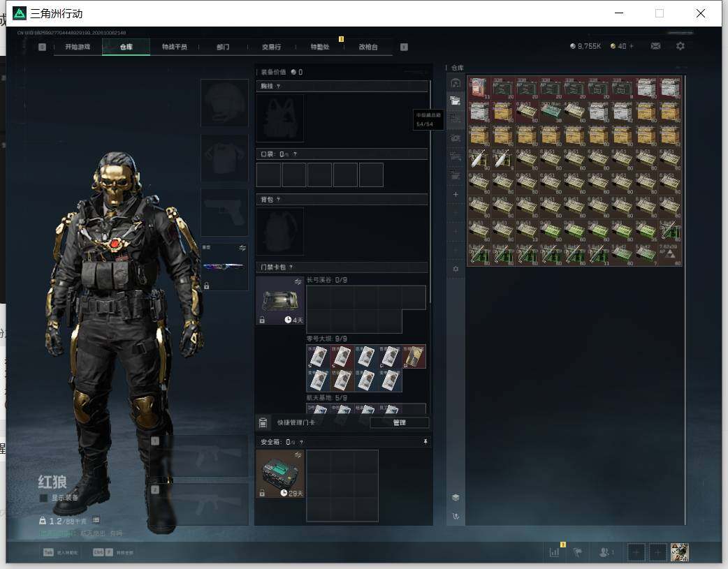Select the keycard case thumbnail with 4天

pyautogui.click(x=280, y=301)
